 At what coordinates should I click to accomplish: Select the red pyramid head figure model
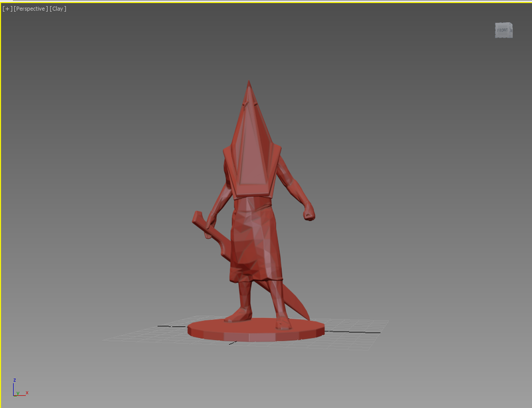(255, 210)
